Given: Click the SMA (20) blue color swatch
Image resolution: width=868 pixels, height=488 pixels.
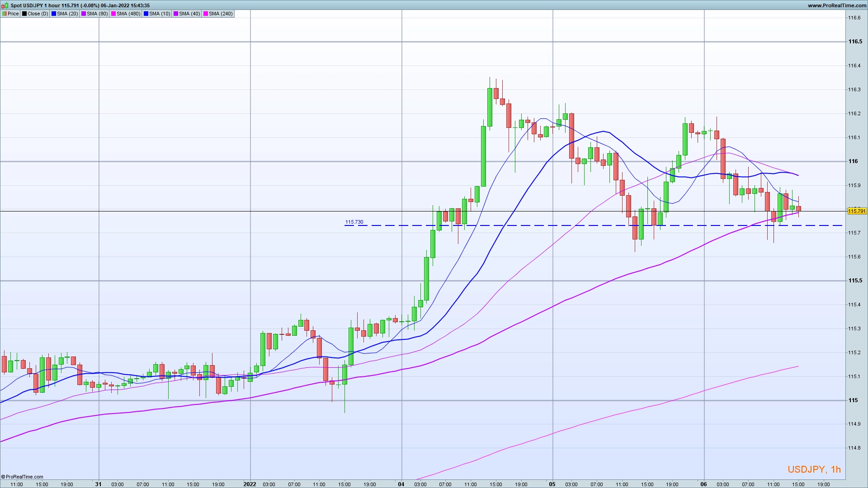Looking at the screenshot, I should coord(54,14).
